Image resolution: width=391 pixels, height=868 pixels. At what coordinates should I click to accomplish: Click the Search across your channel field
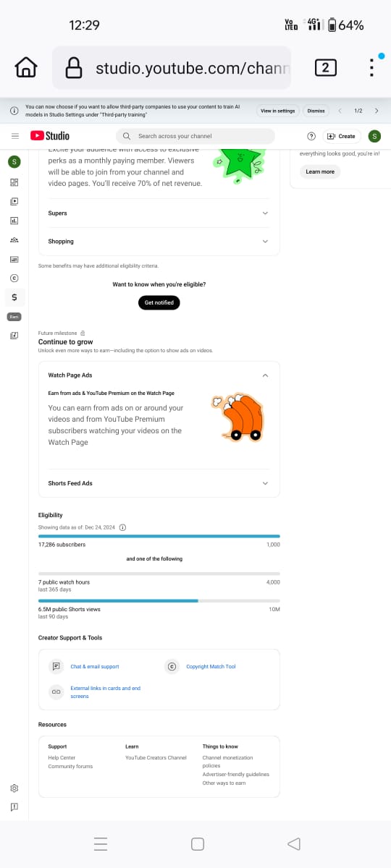pos(195,136)
